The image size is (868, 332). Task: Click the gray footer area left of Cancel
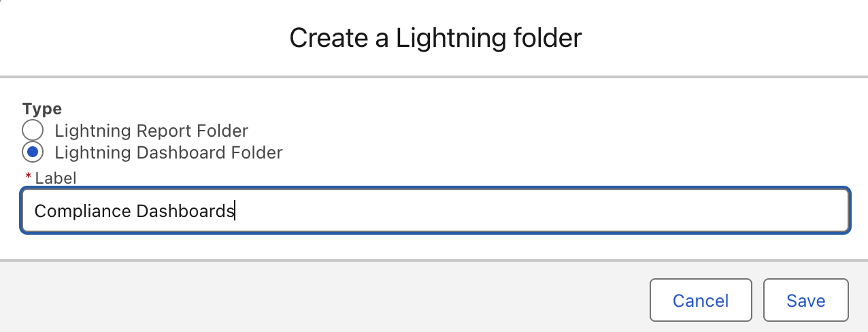320,300
